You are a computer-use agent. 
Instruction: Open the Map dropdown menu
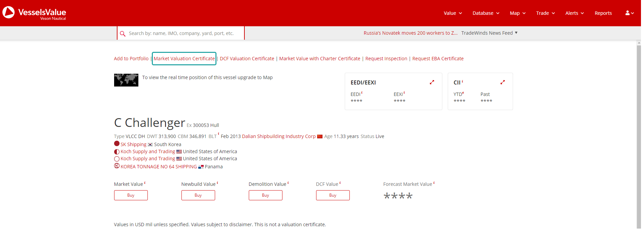click(518, 13)
